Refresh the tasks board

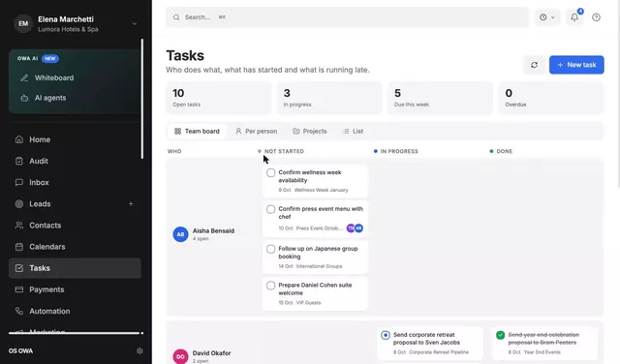click(534, 65)
